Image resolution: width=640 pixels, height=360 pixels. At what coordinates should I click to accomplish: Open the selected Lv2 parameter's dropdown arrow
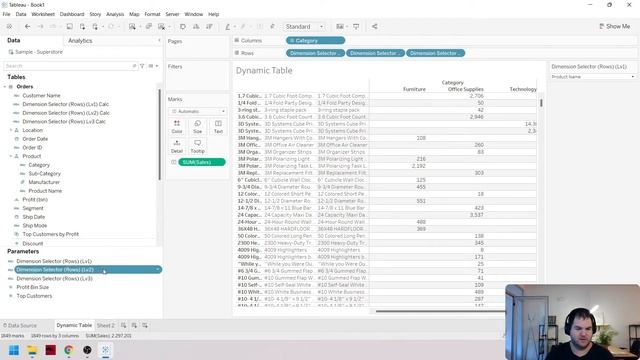click(158, 270)
